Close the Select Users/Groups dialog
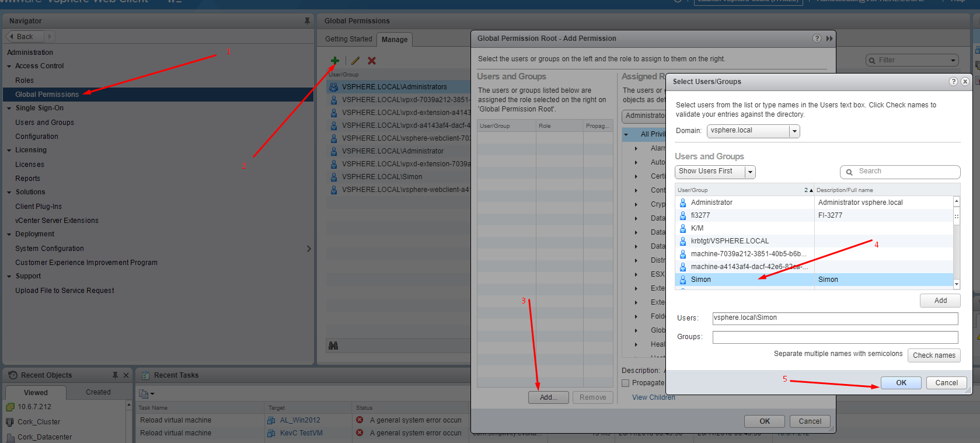This screenshot has height=443, width=980. click(x=965, y=82)
